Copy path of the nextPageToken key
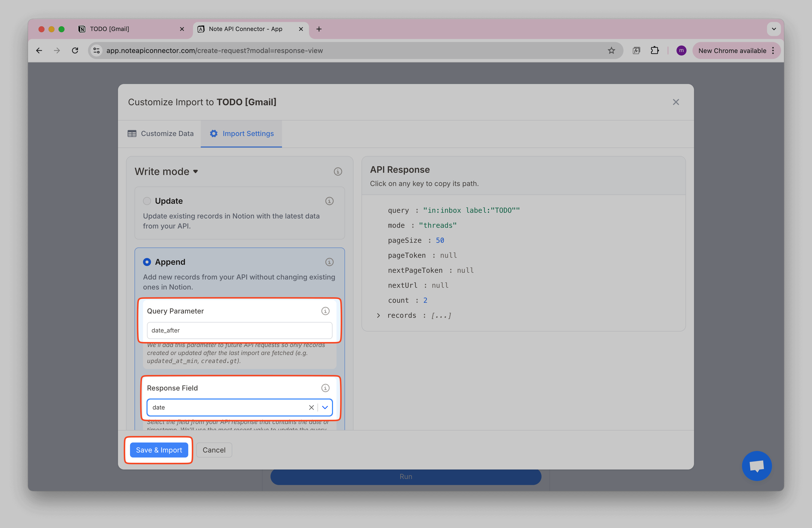 pyautogui.click(x=415, y=270)
